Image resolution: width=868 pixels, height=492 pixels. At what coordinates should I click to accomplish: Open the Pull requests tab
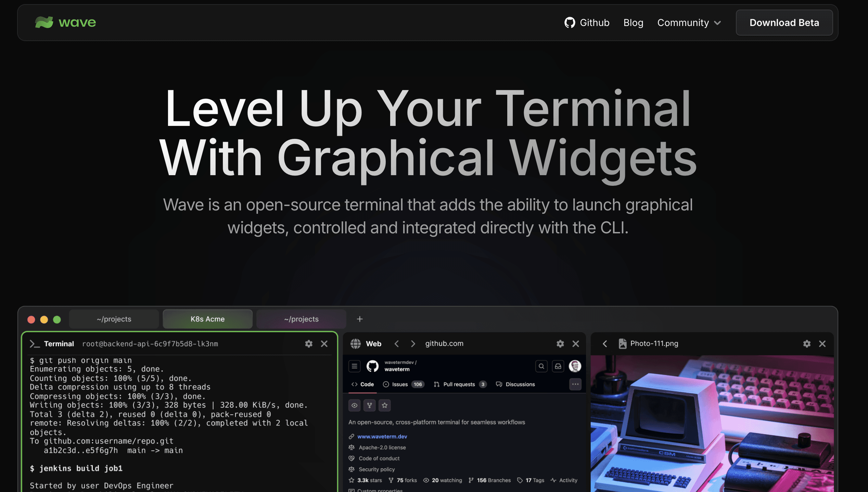click(460, 384)
